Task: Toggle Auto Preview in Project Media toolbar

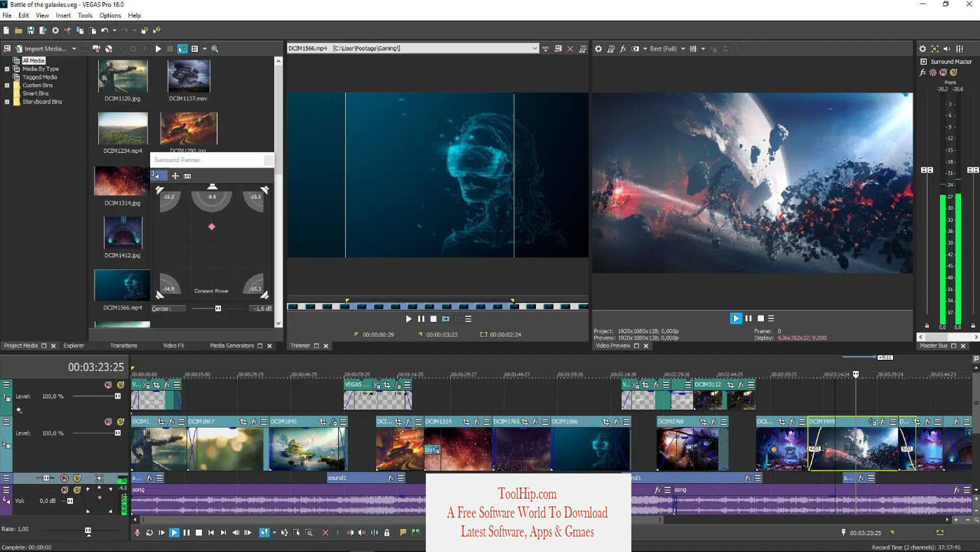Action: 182,48
